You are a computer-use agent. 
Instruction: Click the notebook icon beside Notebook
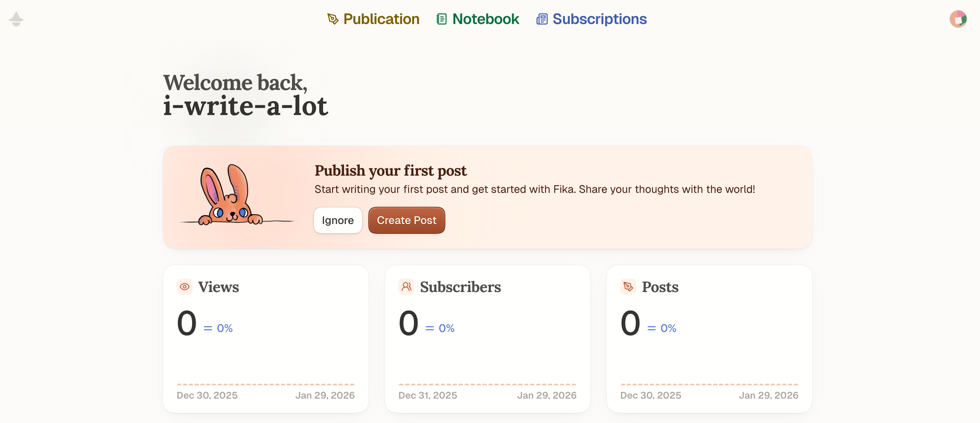(441, 19)
